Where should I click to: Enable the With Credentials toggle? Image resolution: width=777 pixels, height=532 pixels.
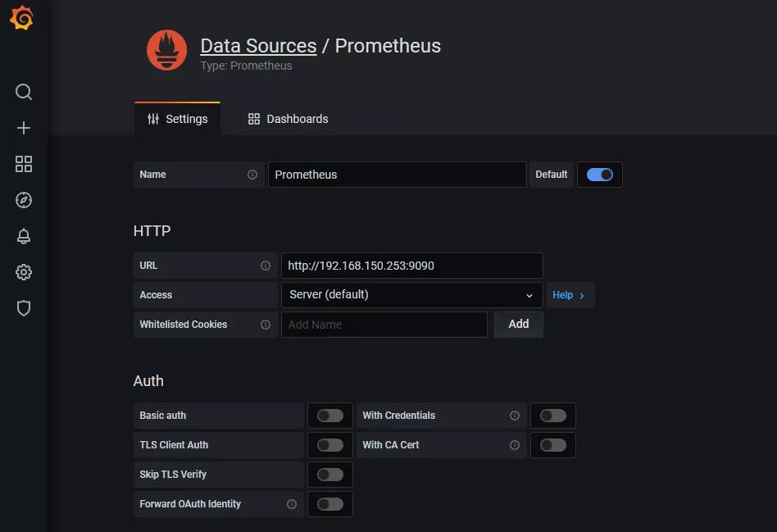(553, 416)
